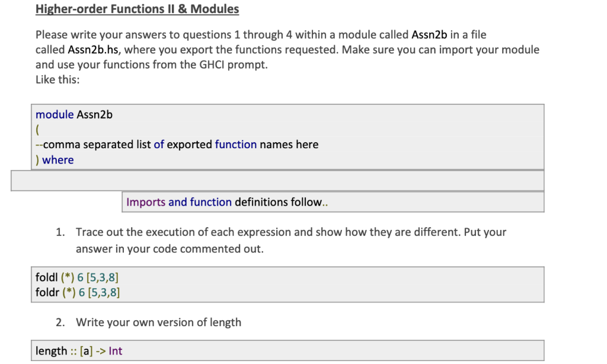Viewport: 607px width, 364px height.
Task: Click the question number '2.'
Action: tap(60, 323)
